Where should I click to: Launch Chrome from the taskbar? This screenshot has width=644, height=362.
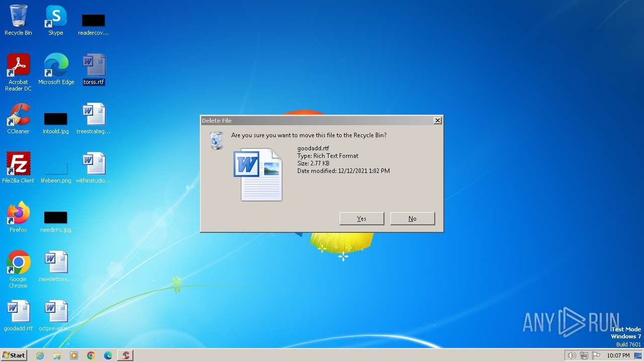[x=91, y=355]
